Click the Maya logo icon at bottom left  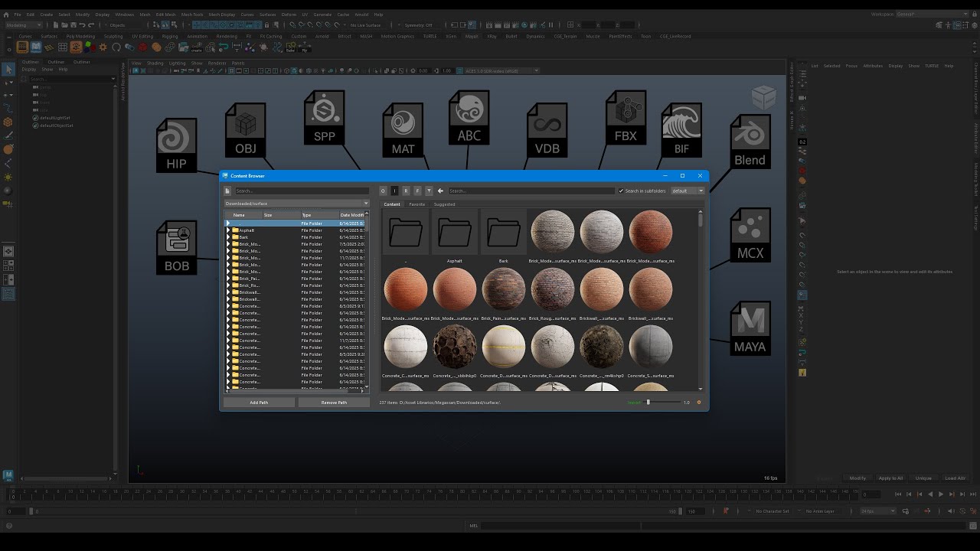click(x=8, y=475)
